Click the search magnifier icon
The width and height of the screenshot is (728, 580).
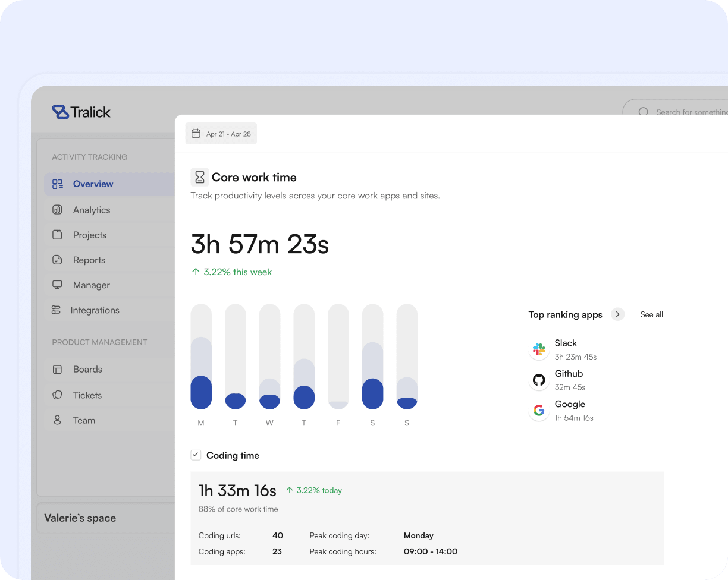pyautogui.click(x=643, y=112)
